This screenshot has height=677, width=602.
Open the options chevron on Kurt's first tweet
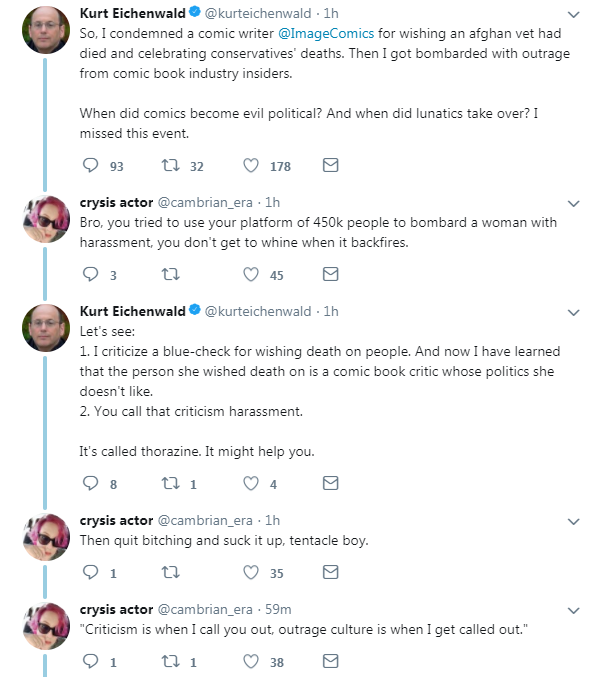(573, 15)
